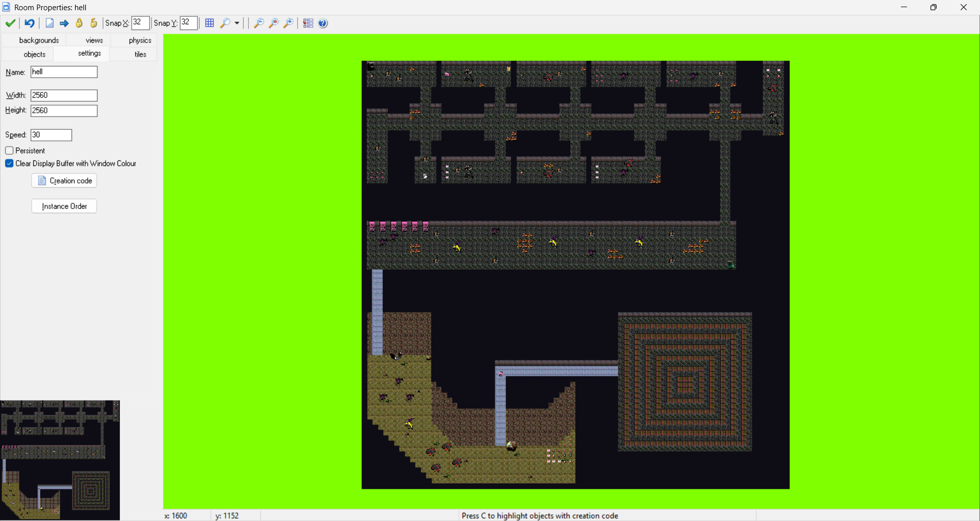Viewport: 980px width, 521px height.
Task: Click the room minimap preview thumbnail
Action: (60, 460)
